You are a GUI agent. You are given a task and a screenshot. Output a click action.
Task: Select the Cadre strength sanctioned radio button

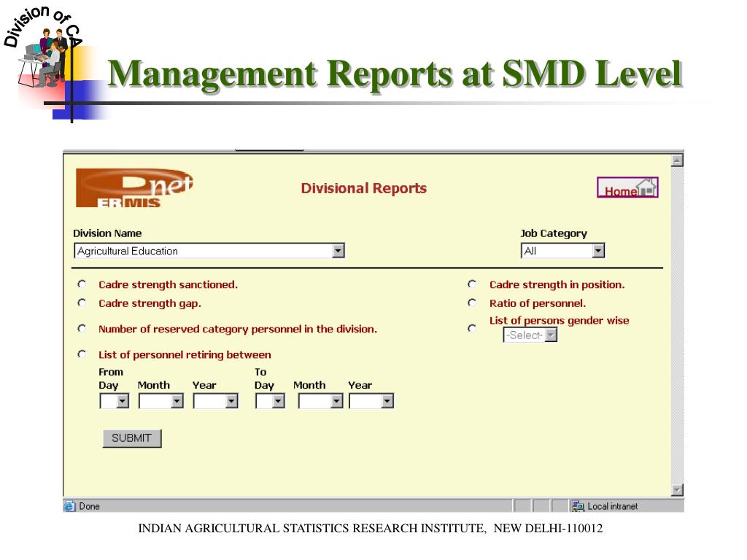[x=82, y=284]
